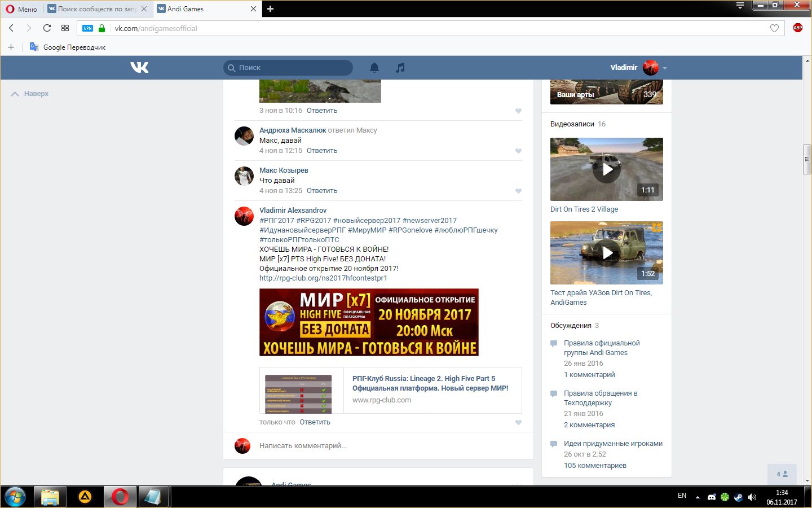Open the notifications bell in VK header
812x508 pixels.
[374, 68]
